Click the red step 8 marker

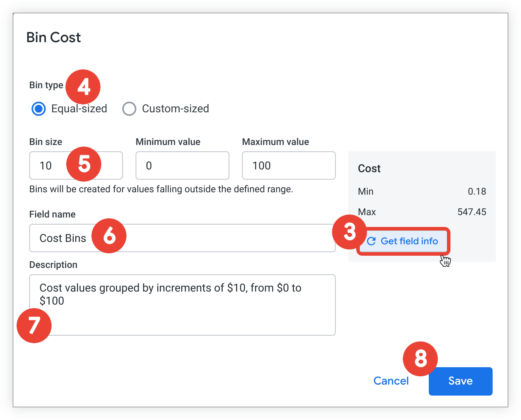[420, 359]
